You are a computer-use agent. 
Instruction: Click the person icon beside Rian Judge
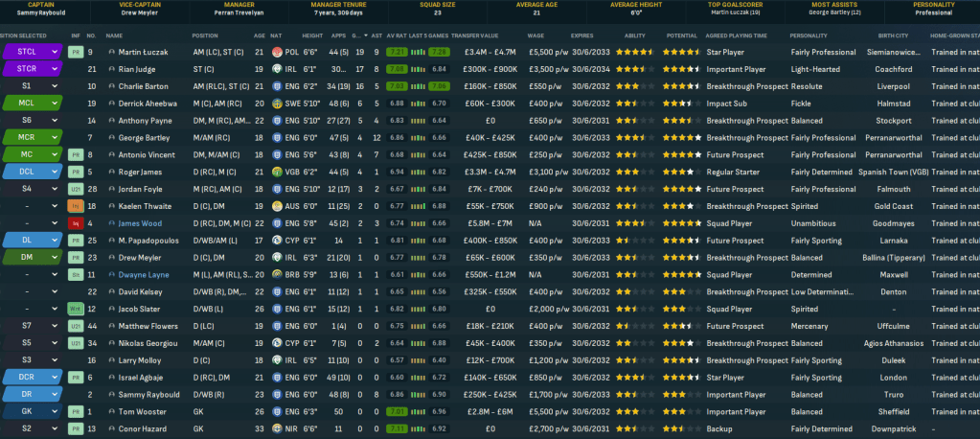coord(112,69)
